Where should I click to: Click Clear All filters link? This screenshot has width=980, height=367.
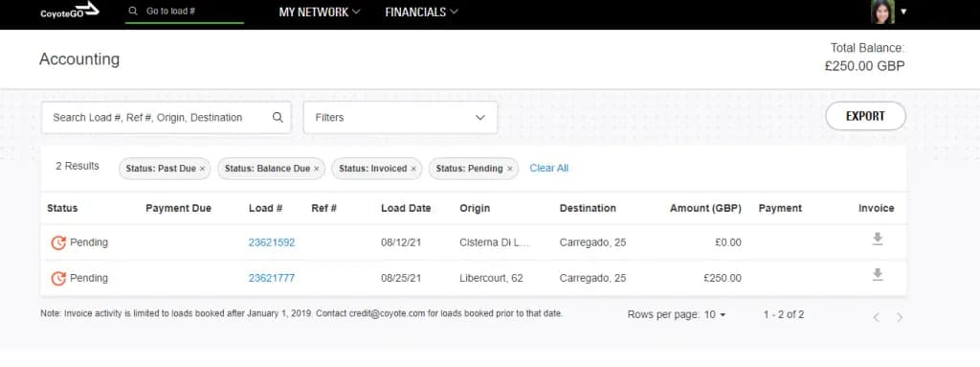point(548,168)
